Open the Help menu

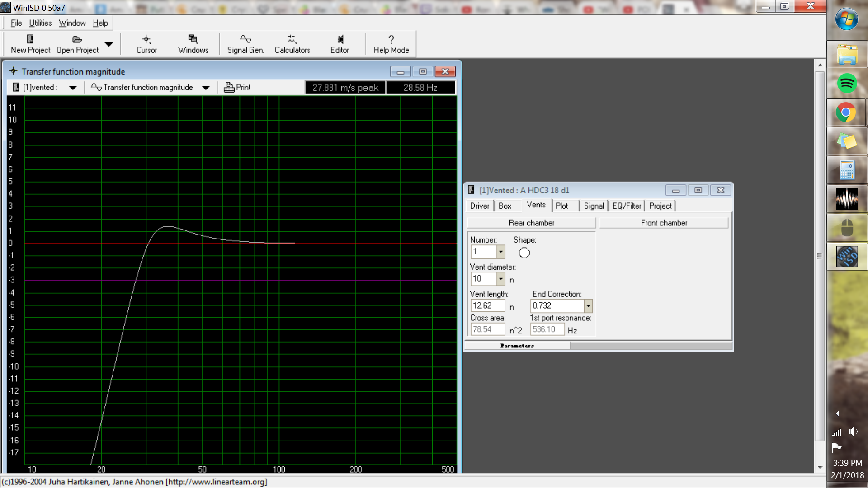(x=100, y=23)
